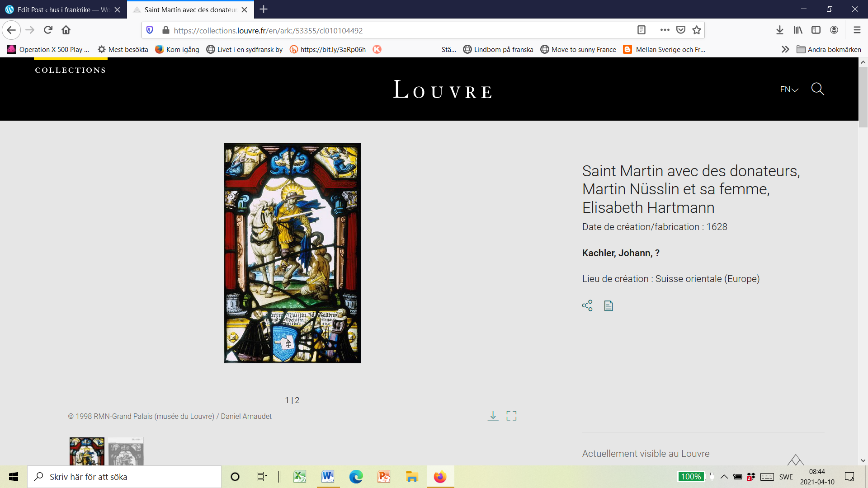Click the share icon below the artwork details

587,306
